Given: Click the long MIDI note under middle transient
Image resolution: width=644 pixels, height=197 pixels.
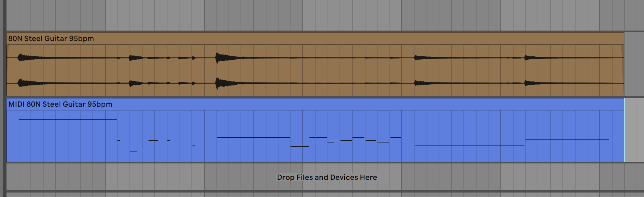Looking at the screenshot, I should (x=253, y=138).
